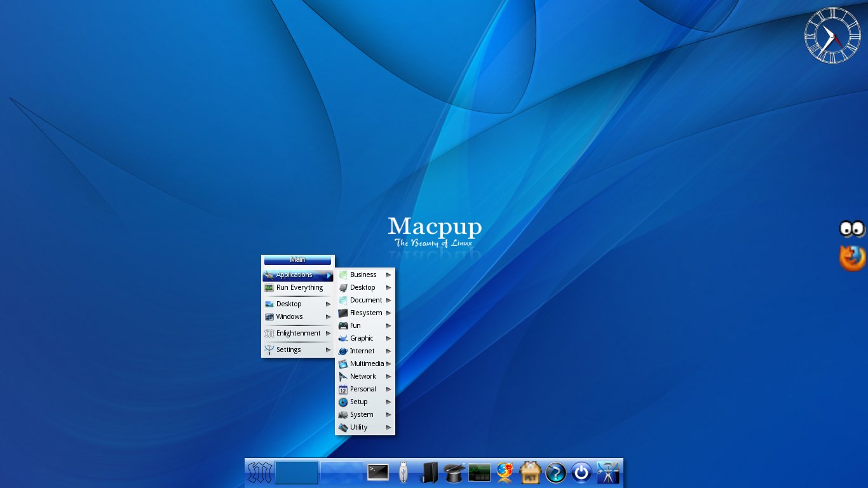The height and width of the screenshot is (488, 868).
Task: Open the Macpup start menu icon in dock
Action: (x=259, y=473)
